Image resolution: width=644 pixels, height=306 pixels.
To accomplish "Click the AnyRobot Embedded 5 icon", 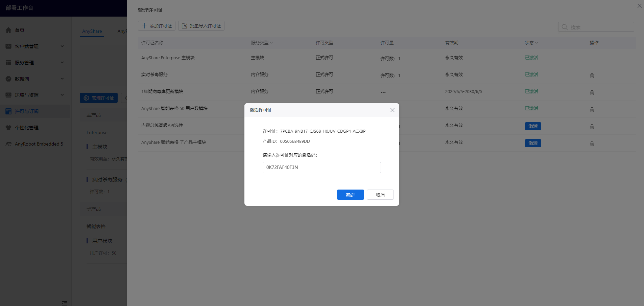I will [x=8, y=144].
